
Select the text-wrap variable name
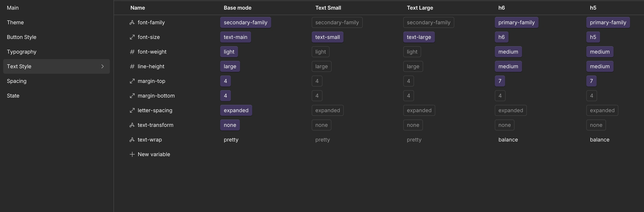click(x=149, y=140)
